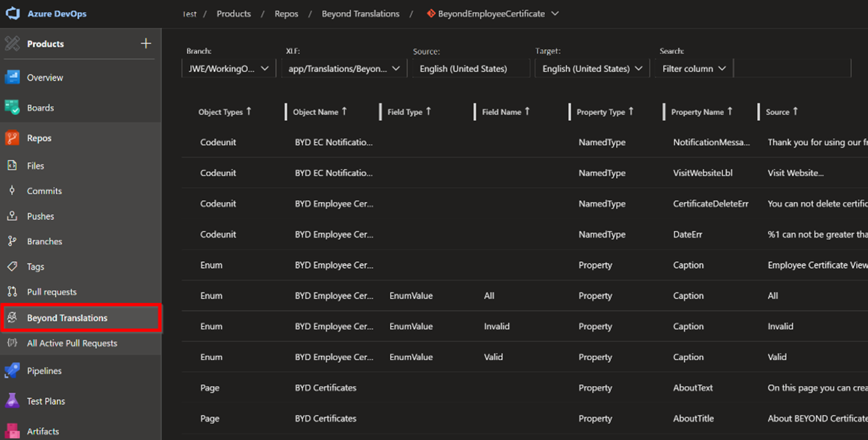Open the Target language dropdown
Viewport: 868px width, 440px height.
click(x=592, y=68)
